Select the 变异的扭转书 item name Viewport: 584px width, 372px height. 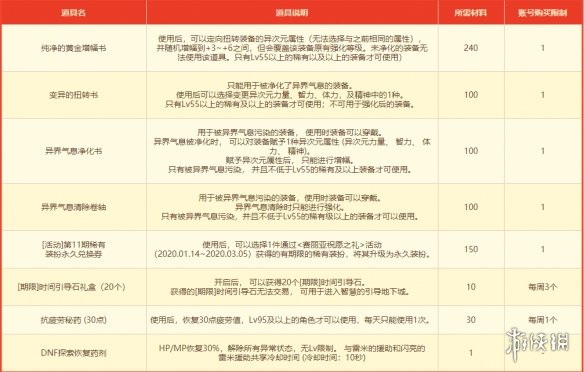point(73,95)
